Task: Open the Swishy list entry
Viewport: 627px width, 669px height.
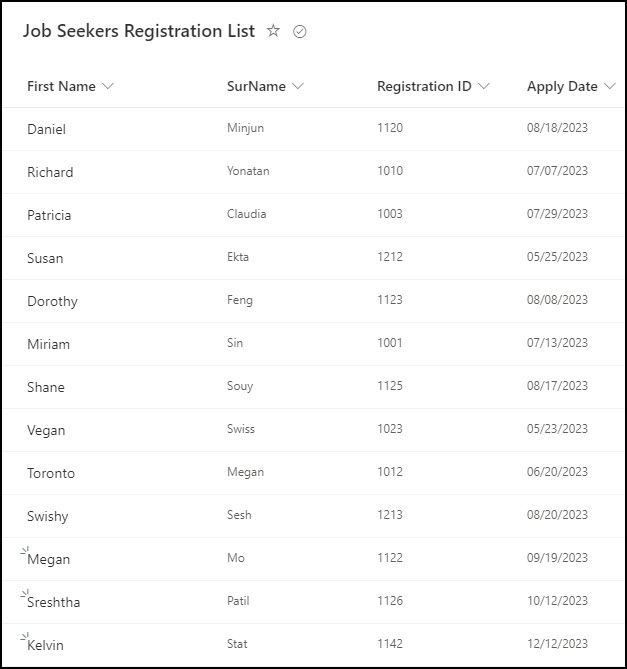Action: click(x=48, y=516)
